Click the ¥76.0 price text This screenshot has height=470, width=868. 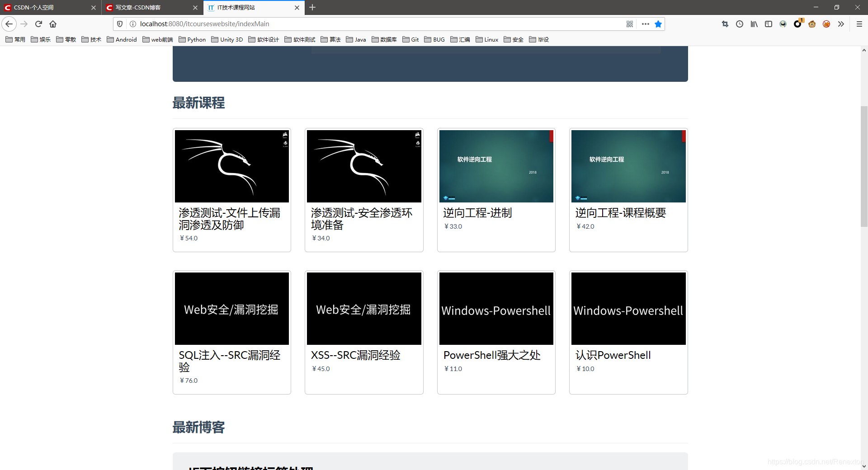tap(189, 381)
